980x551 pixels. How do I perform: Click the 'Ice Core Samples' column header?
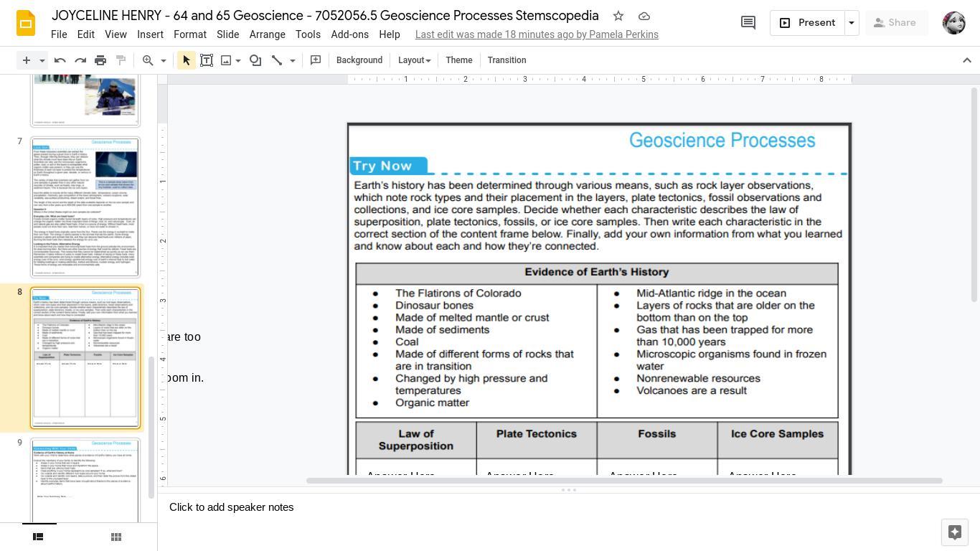click(x=778, y=434)
